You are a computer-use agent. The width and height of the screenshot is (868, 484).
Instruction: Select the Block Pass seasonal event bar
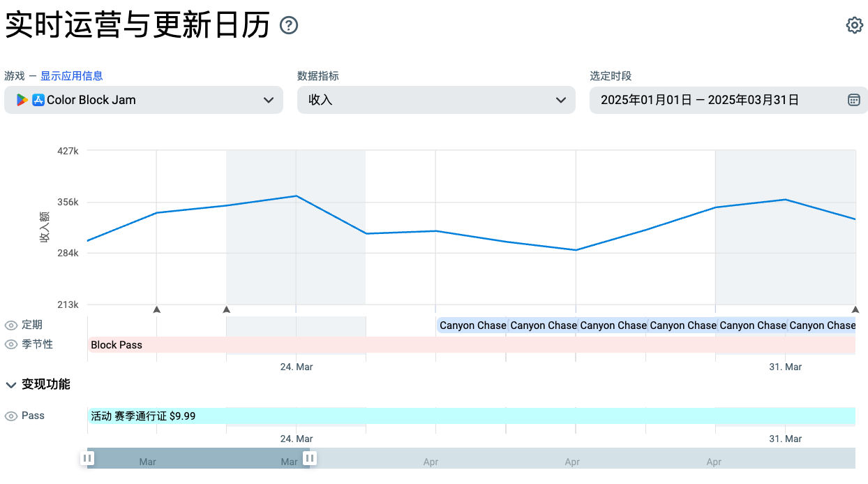pyautogui.click(x=472, y=345)
